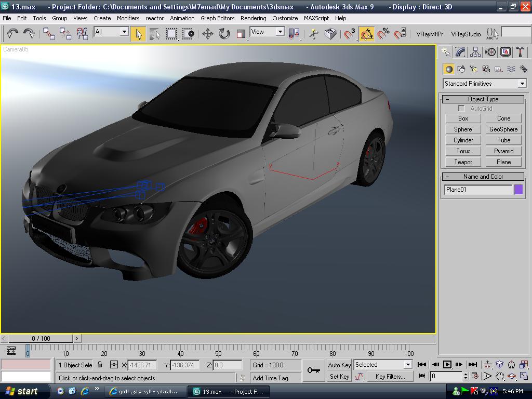
Task: Open the Internet Explorer taskbar window
Action: 145,392
